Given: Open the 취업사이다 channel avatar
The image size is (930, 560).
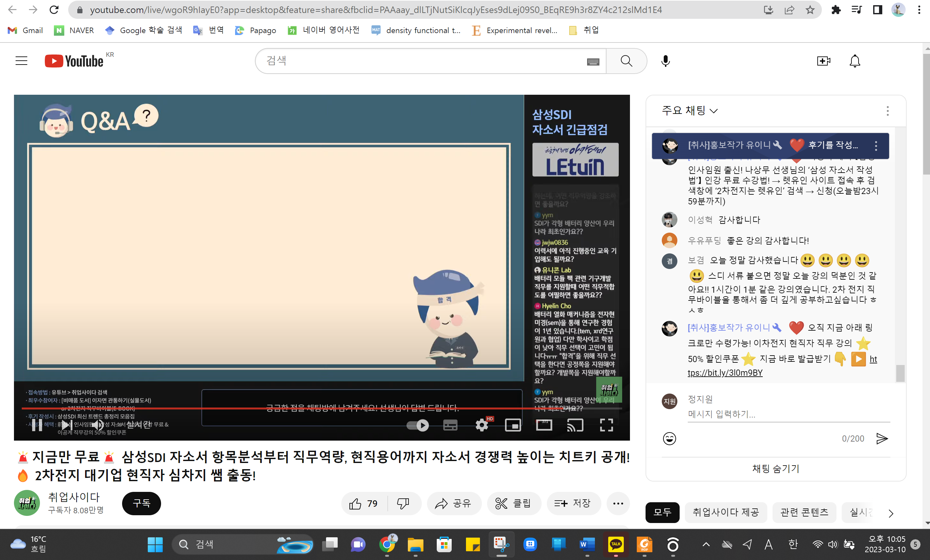Looking at the screenshot, I should click(x=27, y=503).
